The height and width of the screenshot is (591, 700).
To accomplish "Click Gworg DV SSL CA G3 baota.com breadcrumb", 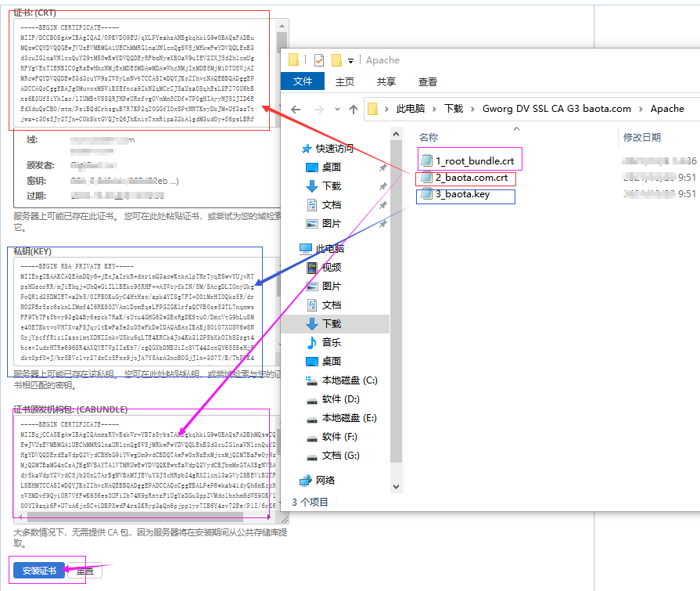I will (557, 109).
